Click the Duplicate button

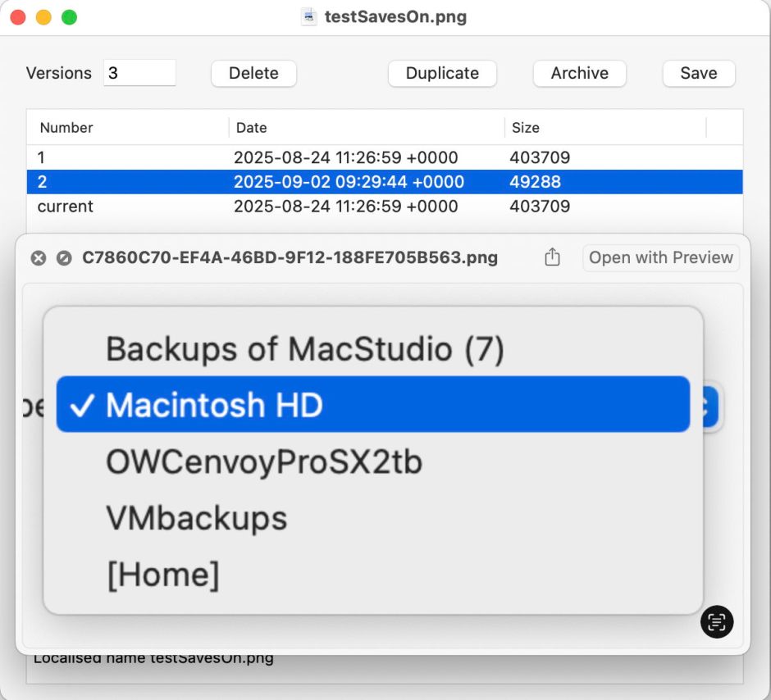442,73
